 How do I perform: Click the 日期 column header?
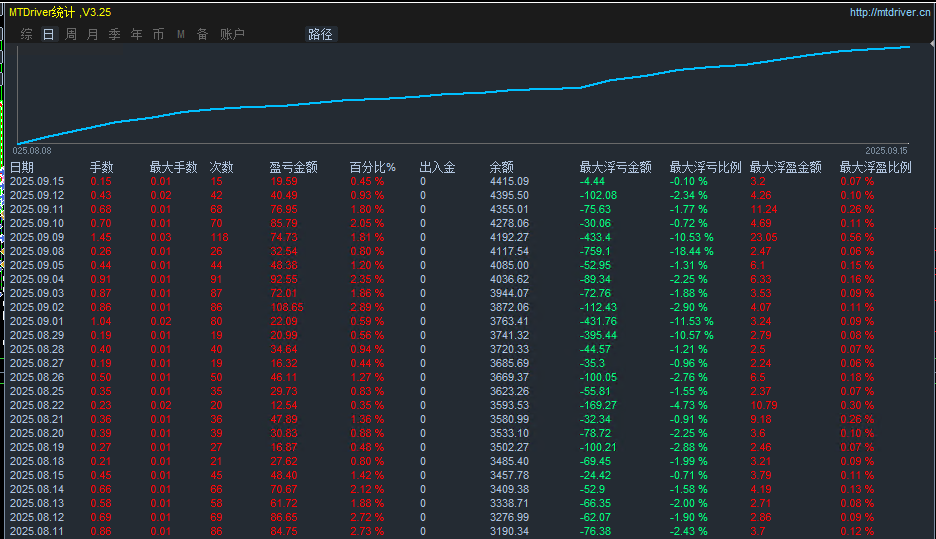pos(22,167)
